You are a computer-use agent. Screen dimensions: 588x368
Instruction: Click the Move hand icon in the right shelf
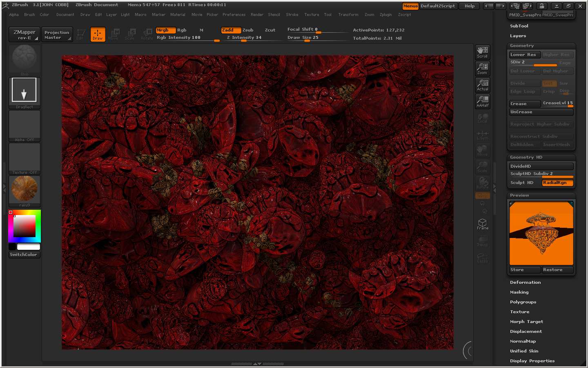pos(482,151)
